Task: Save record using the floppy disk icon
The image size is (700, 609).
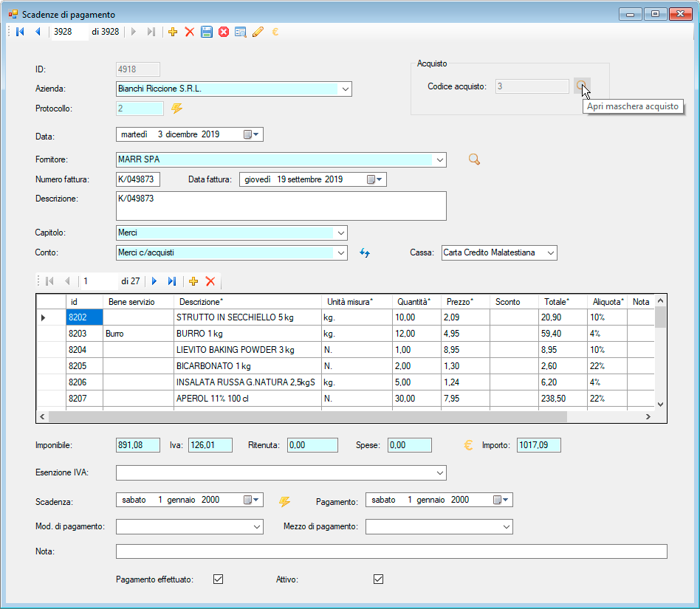Action: (207, 32)
